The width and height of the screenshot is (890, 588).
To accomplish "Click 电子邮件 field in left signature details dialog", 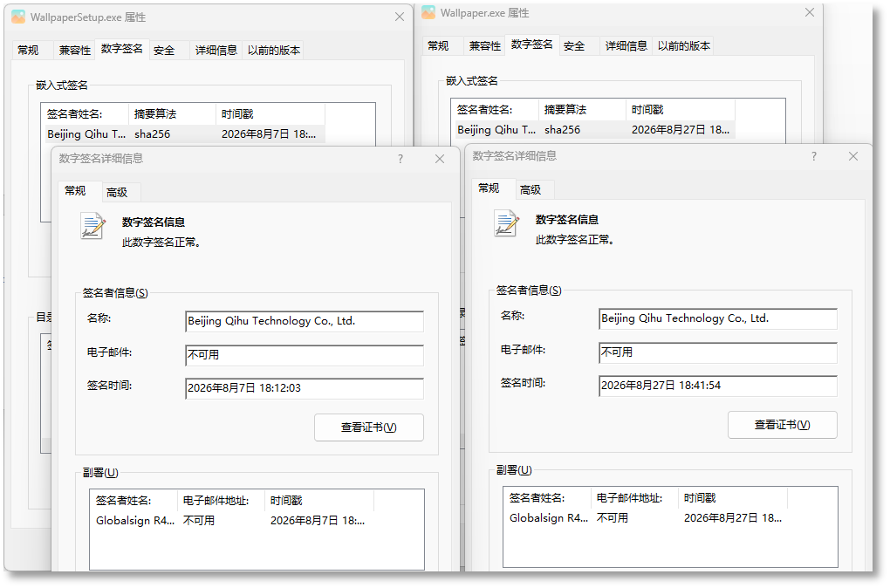I will pyautogui.click(x=305, y=355).
